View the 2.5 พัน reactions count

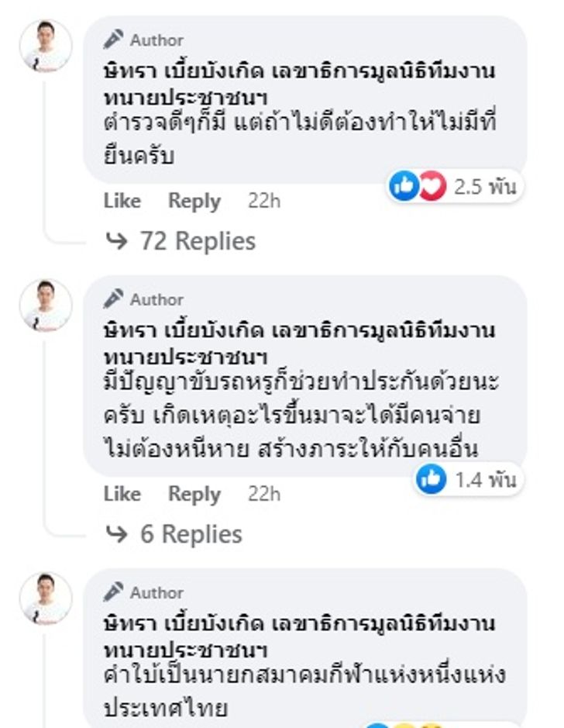point(484,187)
